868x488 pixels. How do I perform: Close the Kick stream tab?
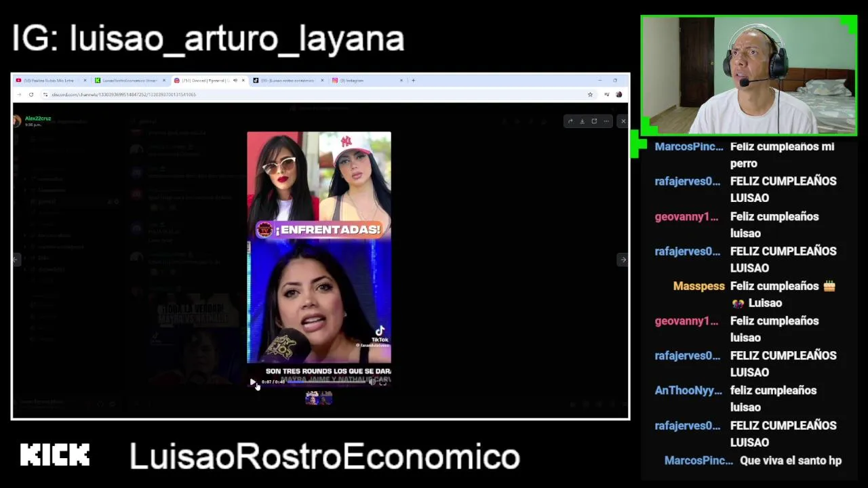tap(163, 81)
